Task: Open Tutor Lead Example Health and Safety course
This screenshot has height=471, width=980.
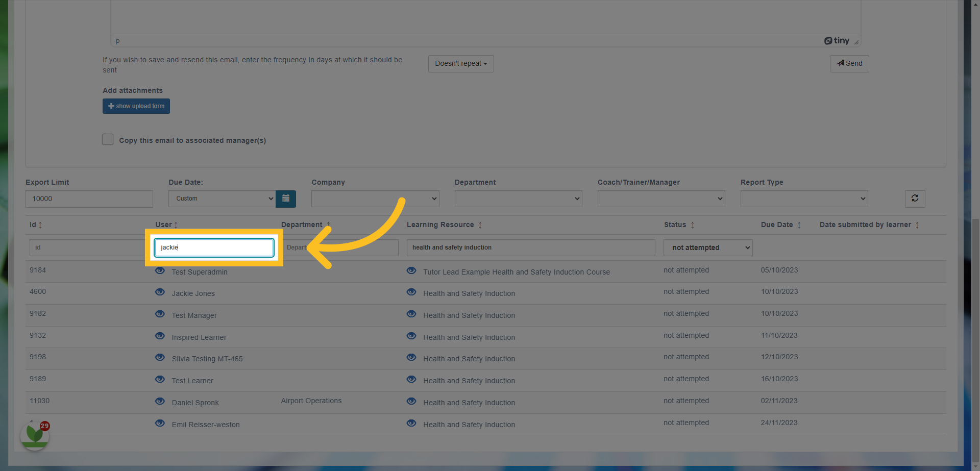Action: (517, 272)
